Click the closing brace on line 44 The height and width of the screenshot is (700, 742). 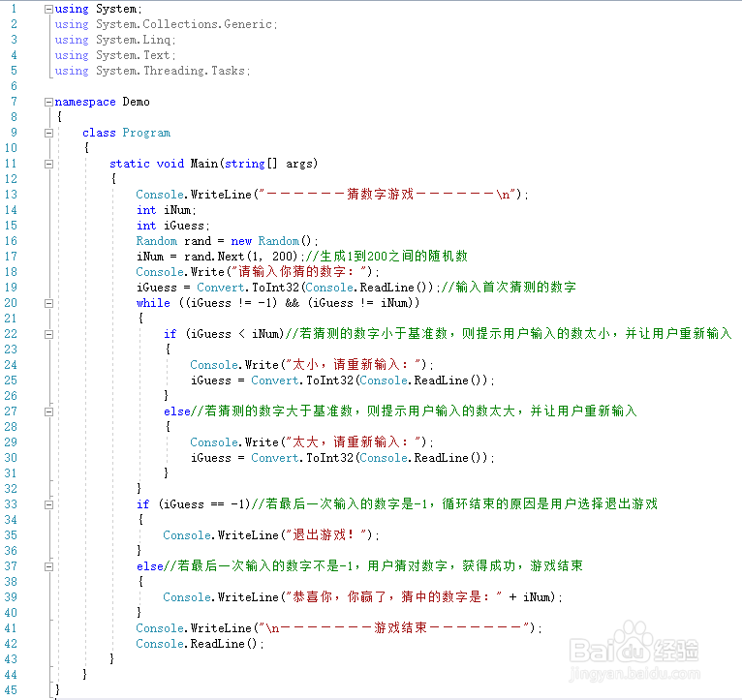pyautogui.click(x=84, y=674)
